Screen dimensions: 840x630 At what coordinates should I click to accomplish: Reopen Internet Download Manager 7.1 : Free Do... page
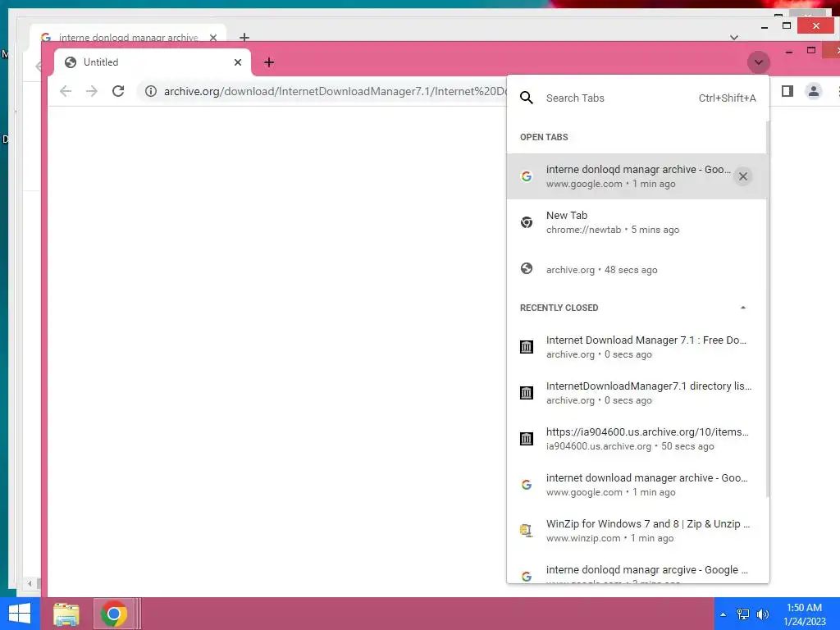[637, 347]
